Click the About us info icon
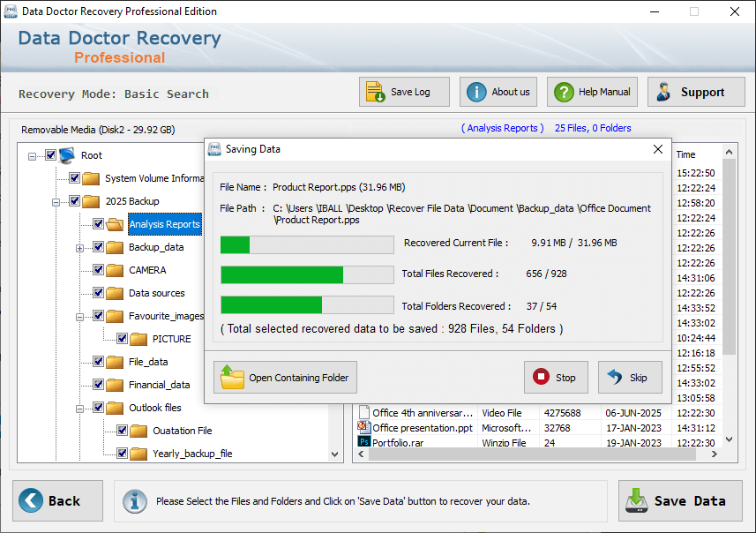The image size is (756, 533). click(476, 92)
